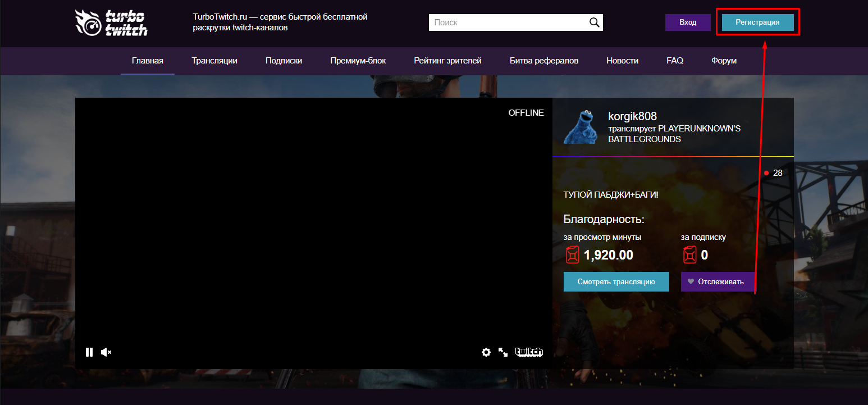
Task: Click the subscription fuel canister icon
Action: coord(689,255)
